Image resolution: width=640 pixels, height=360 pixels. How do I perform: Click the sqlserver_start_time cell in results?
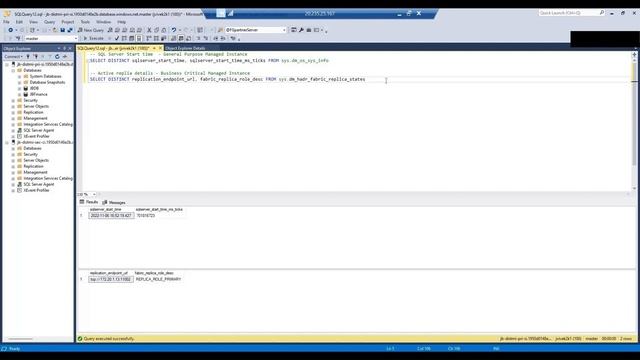(111, 216)
